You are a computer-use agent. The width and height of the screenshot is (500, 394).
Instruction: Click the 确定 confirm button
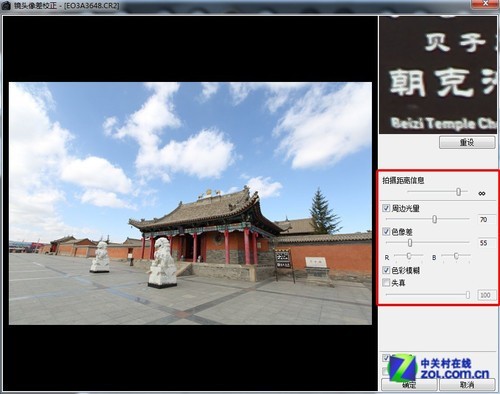tap(409, 385)
